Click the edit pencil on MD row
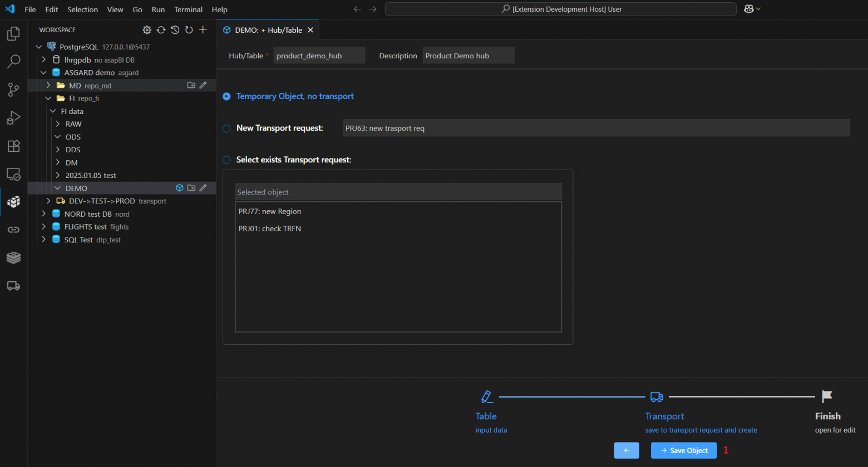Image resolution: width=868 pixels, height=467 pixels. coord(203,86)
